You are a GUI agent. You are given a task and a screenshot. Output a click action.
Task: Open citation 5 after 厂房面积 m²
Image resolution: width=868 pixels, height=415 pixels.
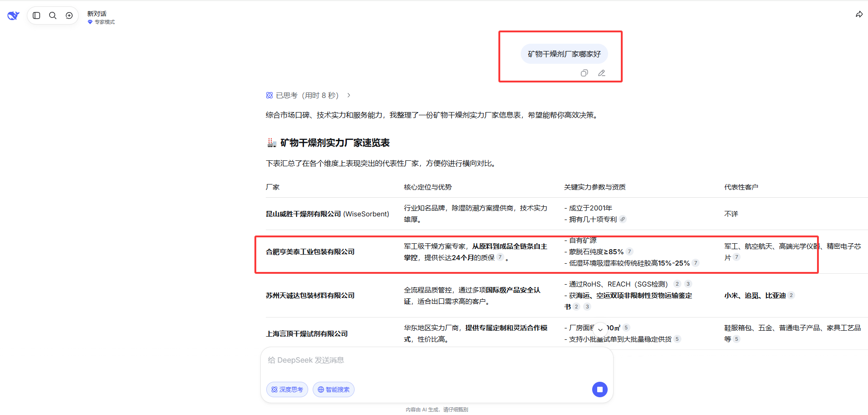tap(626, 328)
